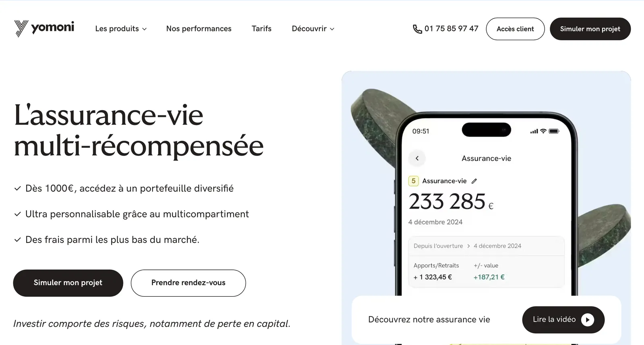The image size is (644, 345).
Task: Click Simuler mon projet in the header
Action: click(590, 29)
